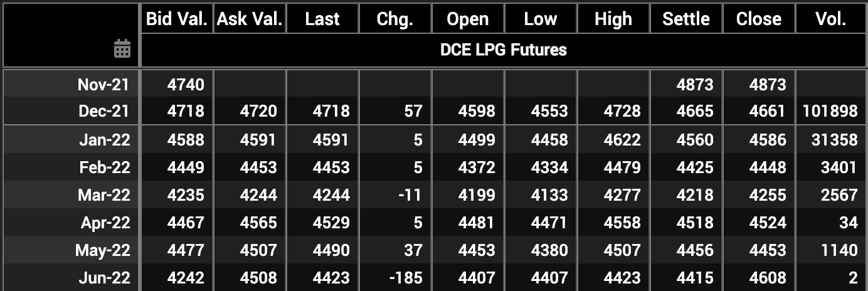Click the High column header
This screenshot has height=291, width=868.
coord(613,19)
